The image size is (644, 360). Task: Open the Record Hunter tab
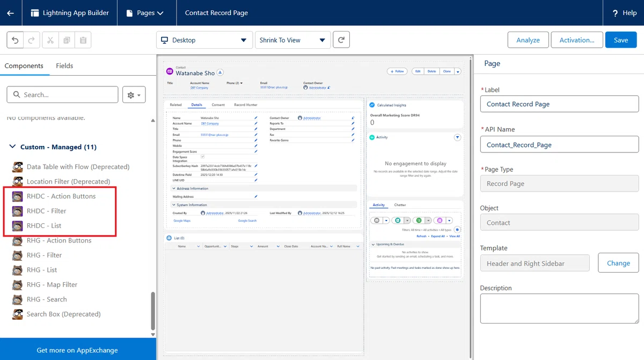246,105
